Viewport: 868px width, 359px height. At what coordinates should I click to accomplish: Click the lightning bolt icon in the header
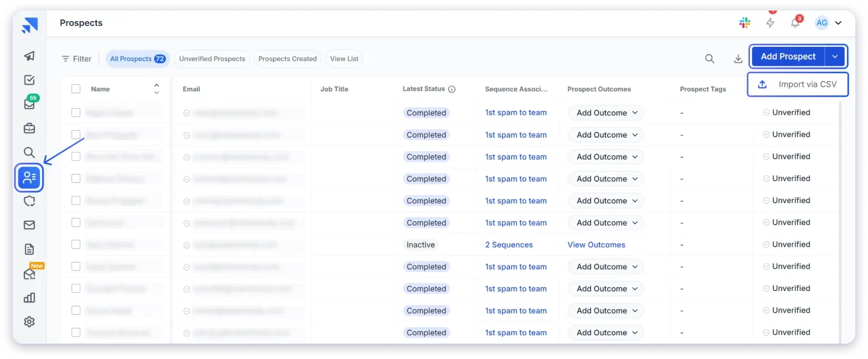(x=770, y=23)
